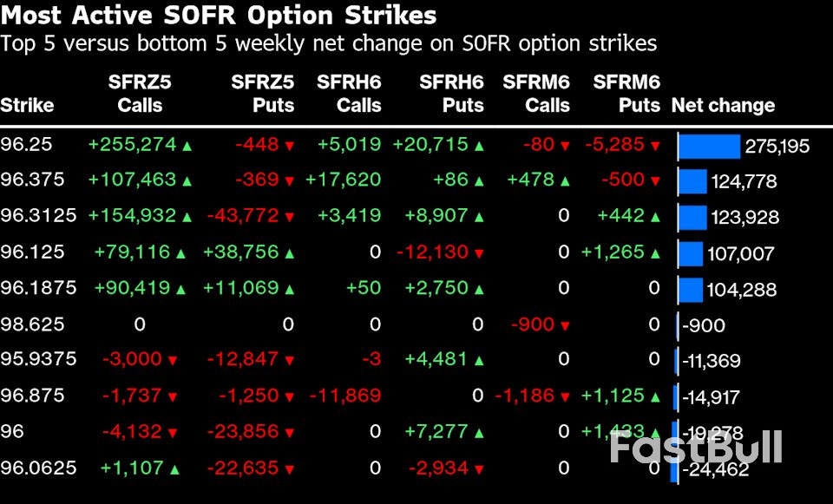The width and height of the screenshot is (833, 504).
Task: Click the FastBull watermark logo
Action: coord(696,447)
